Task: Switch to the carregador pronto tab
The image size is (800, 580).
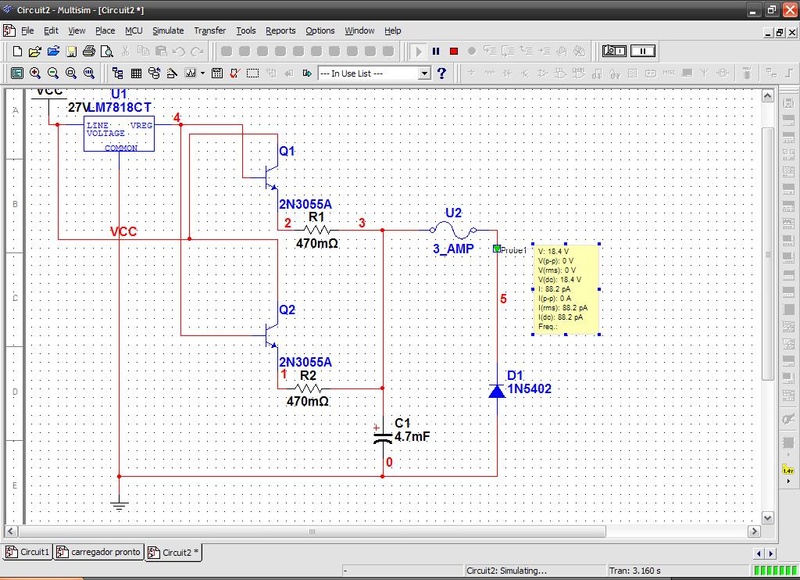Action: coord(99,552)
